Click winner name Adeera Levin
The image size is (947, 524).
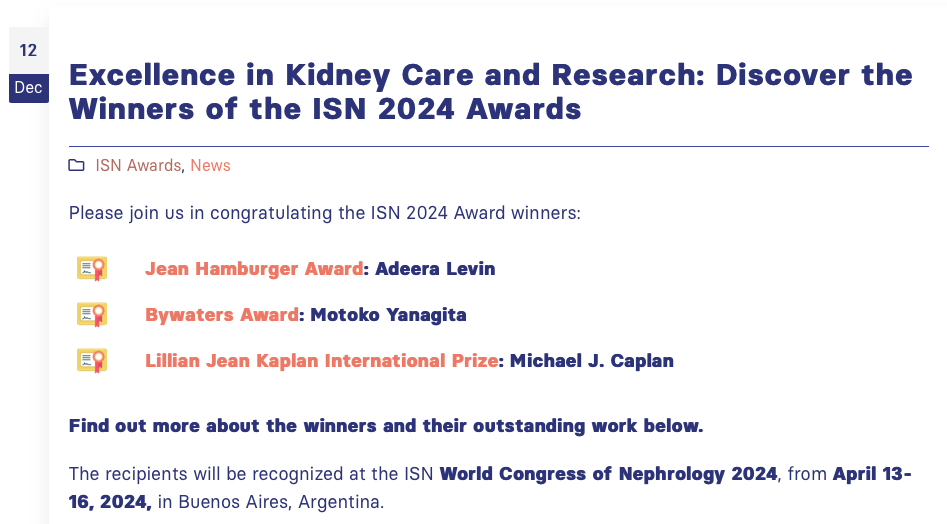tap(435, 269)
